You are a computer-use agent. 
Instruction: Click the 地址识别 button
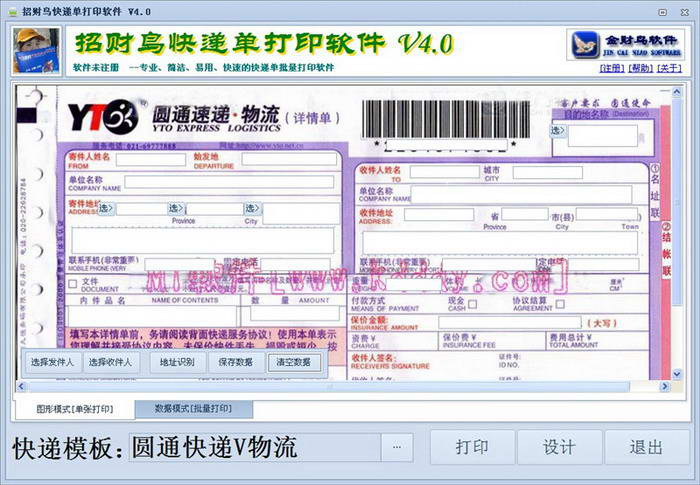point(178,362)
